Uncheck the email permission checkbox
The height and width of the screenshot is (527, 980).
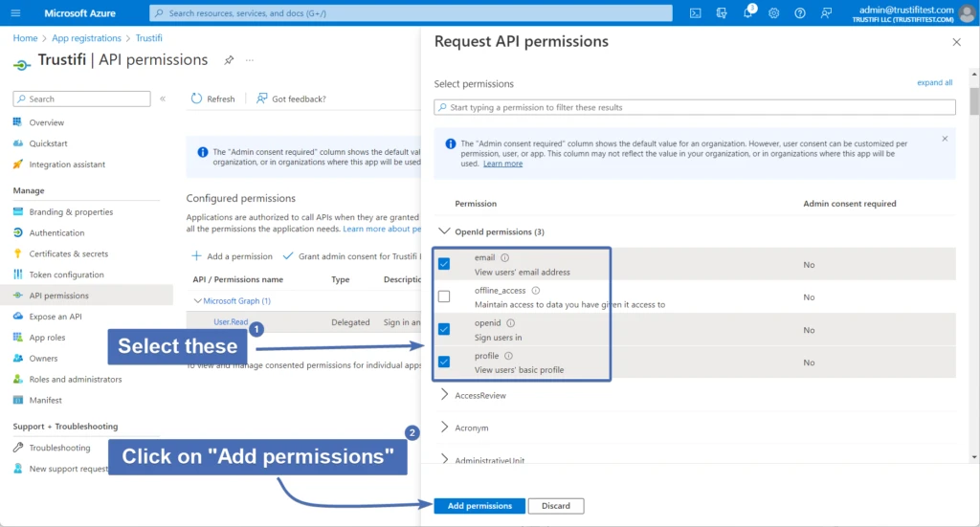click(x=444, y=264)
